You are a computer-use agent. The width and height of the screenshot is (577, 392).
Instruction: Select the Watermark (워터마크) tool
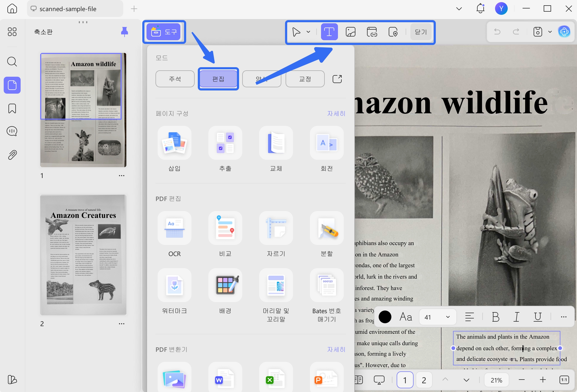174,285
